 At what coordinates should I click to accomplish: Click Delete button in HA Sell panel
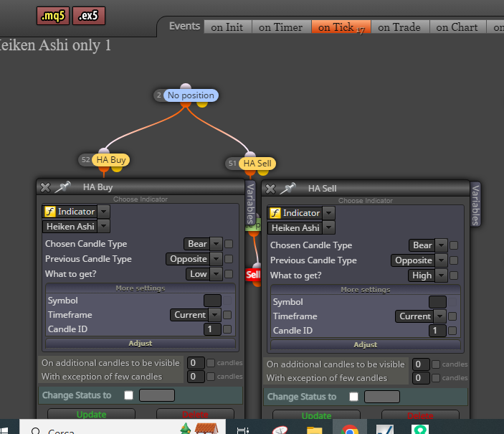coord(420,415)
